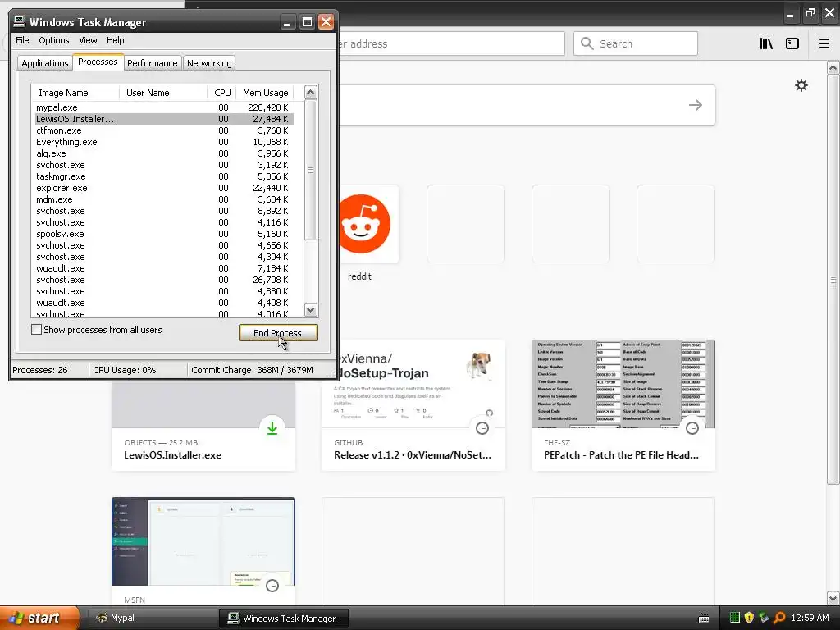Click process list scroll down arrow
This screenshot has height=630, width=840.
coord(311,309)
